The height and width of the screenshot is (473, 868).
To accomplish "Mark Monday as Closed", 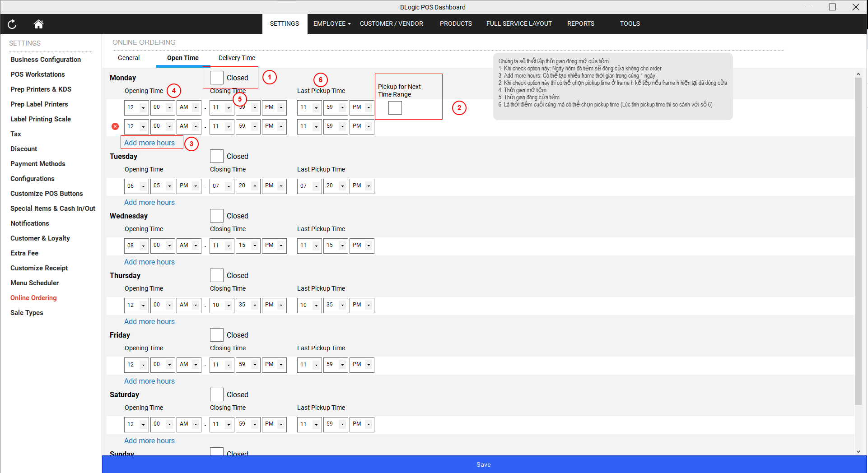I will click(x=217, y=78).
